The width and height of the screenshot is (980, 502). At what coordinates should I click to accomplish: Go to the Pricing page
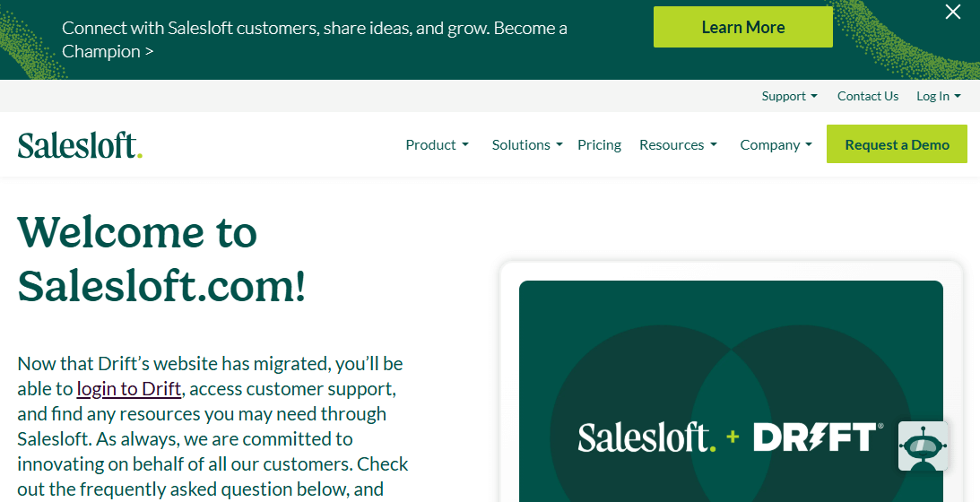click(599, 145)
